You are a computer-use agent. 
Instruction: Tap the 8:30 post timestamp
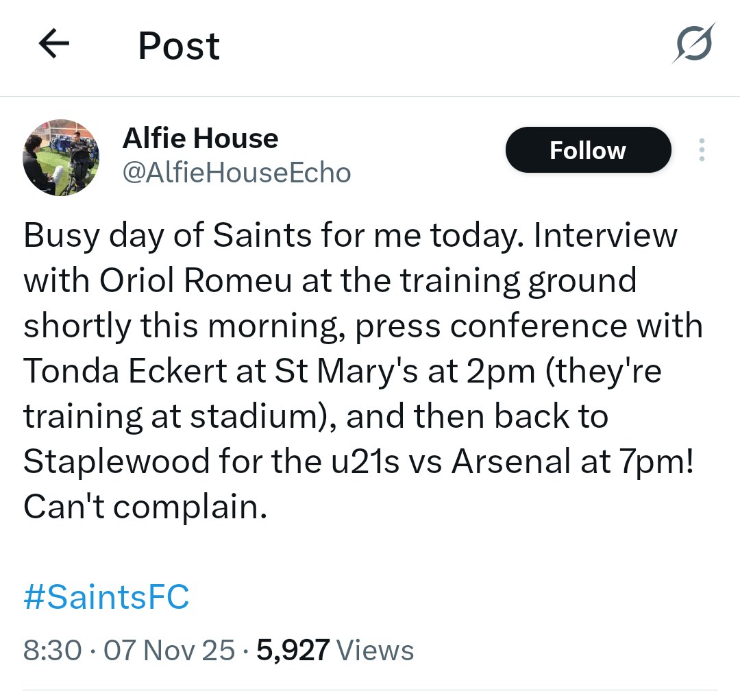[52, 650]
